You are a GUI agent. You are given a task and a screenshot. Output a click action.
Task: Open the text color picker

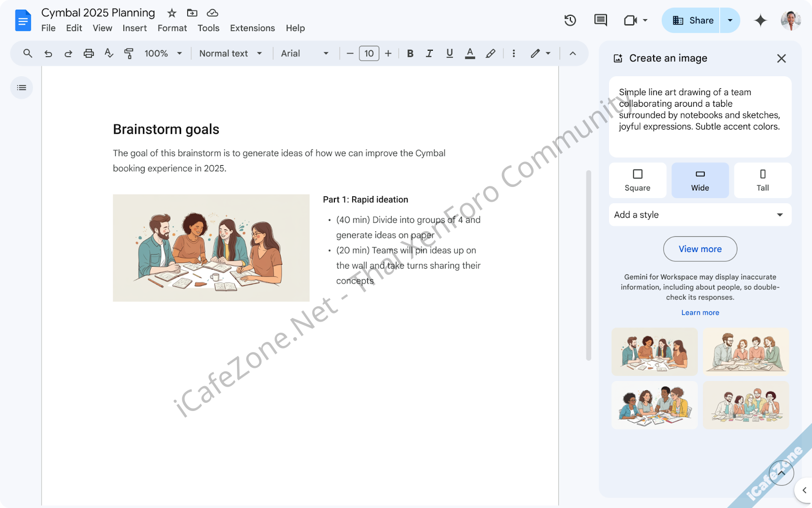coord(470,53)
